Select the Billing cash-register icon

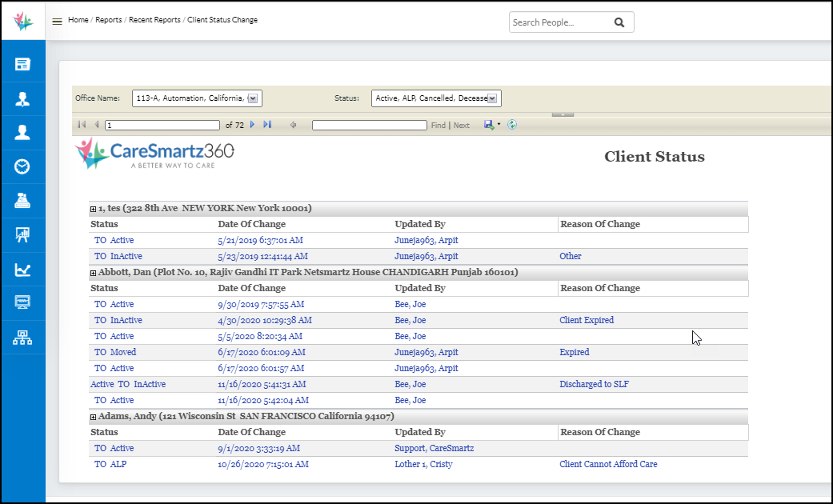coord(22,200)
